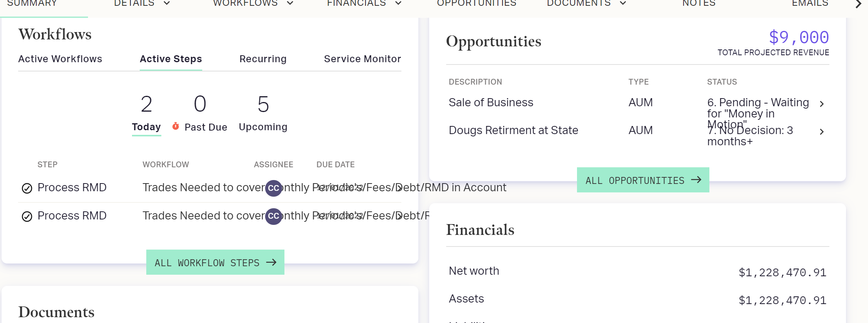Click the second row's CC assignee avatar
This screenshot has height=323, width=868.
tap(274, 216)
